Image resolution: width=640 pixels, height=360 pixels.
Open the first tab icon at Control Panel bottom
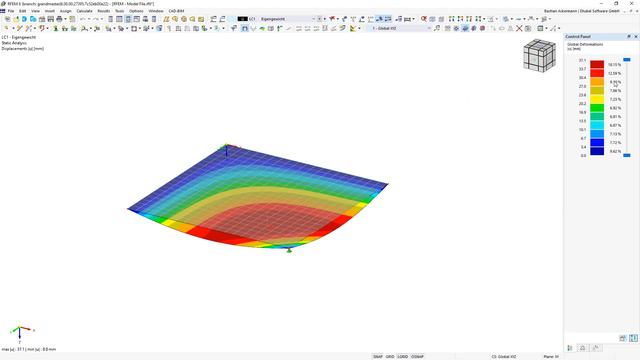570,348
